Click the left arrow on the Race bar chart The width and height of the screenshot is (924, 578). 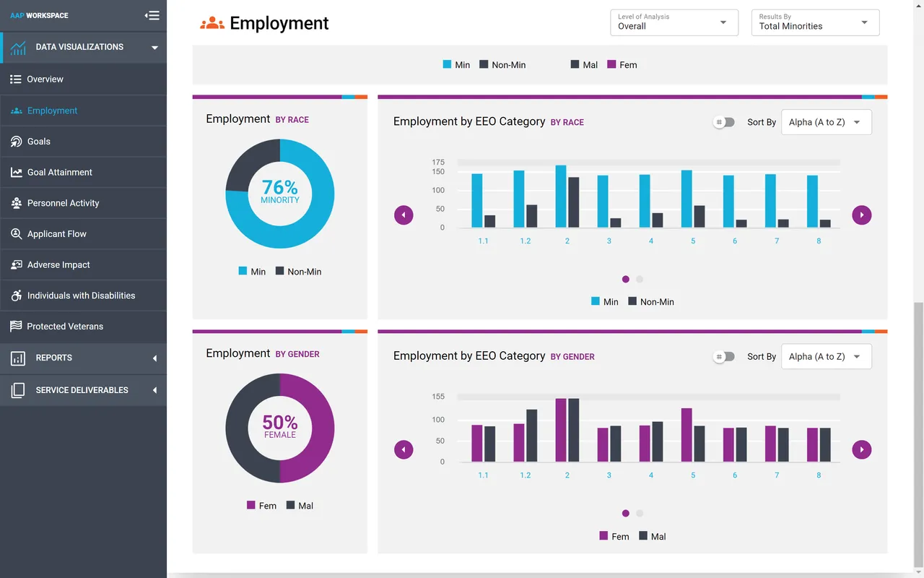coord(404,215)
